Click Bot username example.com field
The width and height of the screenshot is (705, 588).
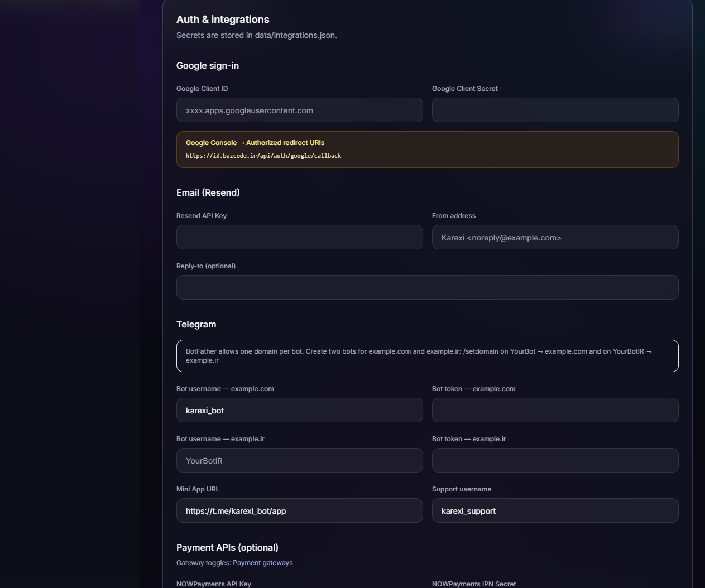[x=299, y=410]
